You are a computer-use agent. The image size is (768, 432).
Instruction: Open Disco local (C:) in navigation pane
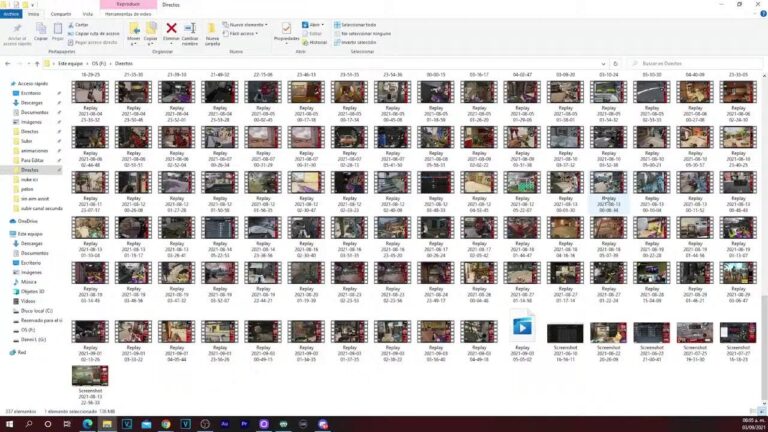[x=32, y=311]
